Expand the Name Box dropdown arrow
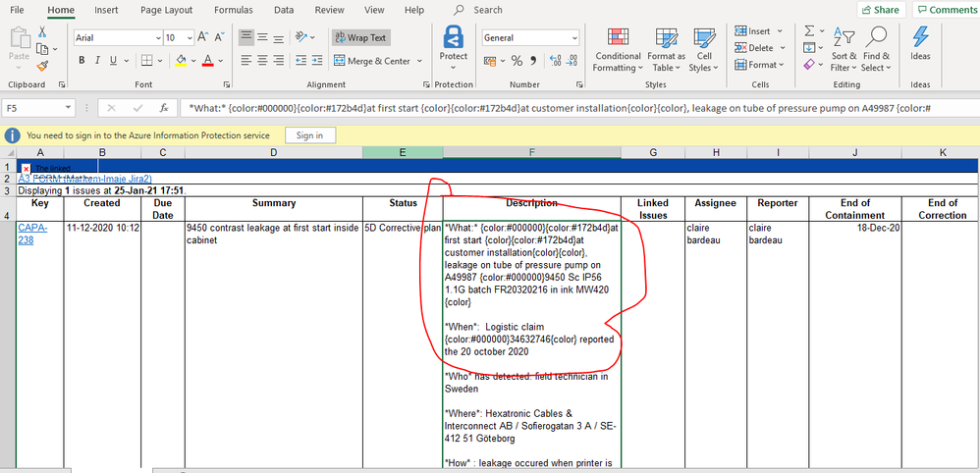Image resolution: width=980 pixels, height=473 pixels. (x=69, y=108)
